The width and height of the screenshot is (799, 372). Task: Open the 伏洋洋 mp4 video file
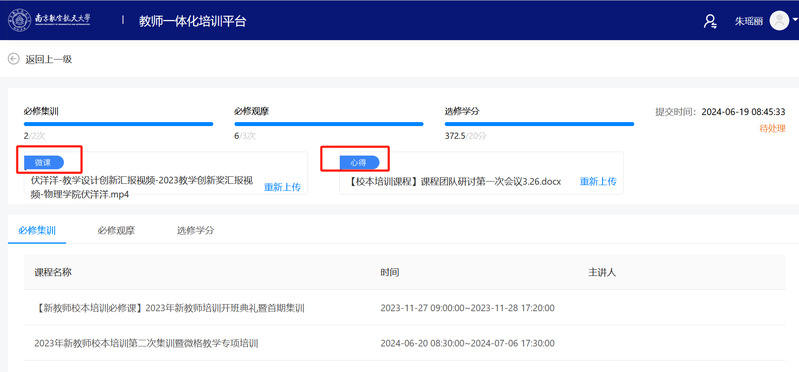(142, 188)
